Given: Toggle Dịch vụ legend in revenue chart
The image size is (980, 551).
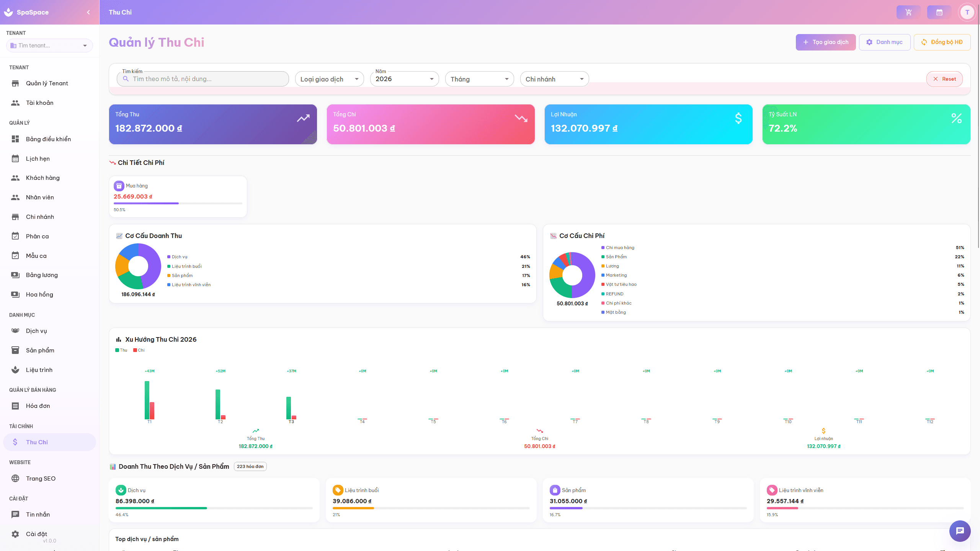Looking at the screenshot, I should pyautogui.click(x=177, y=257).
